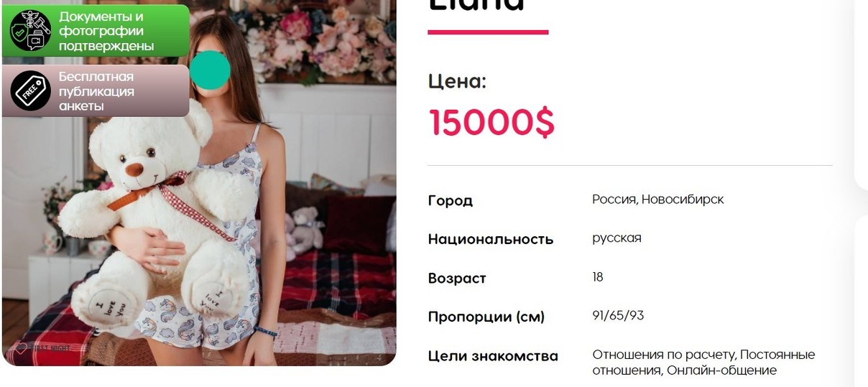The height and width of the screenshot is (387, 868).
Task: Select the 'Документы и фотографии подтверждены' badge
Action: [96, 31]
